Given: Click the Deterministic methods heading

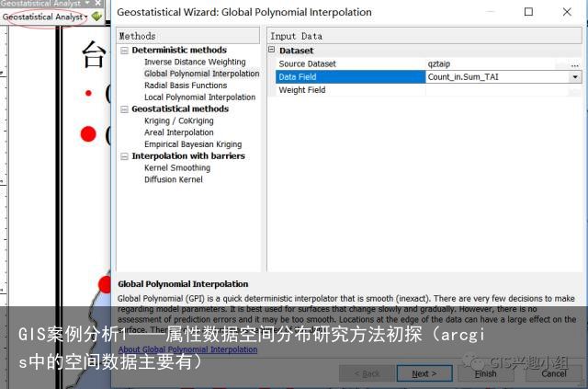Looking at the screenshot, I should pyautogui.click(x=179, y=51).
